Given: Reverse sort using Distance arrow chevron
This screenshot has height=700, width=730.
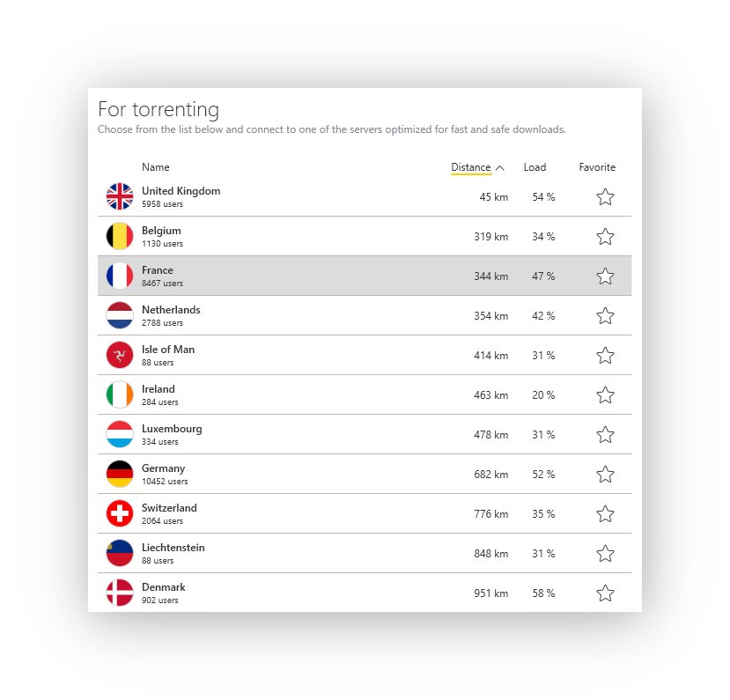Looking at the screenshot, I should [x=500, y=167].
